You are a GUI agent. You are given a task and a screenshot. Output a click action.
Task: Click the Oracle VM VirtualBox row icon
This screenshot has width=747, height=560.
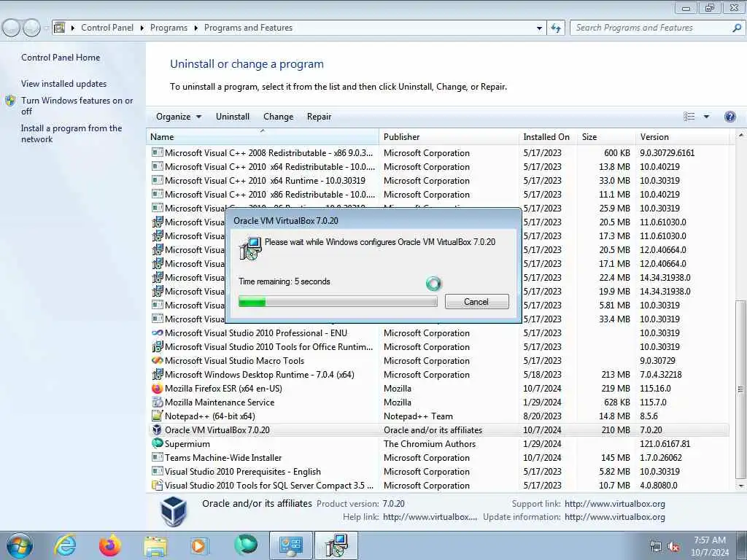[x=157, y=429]
